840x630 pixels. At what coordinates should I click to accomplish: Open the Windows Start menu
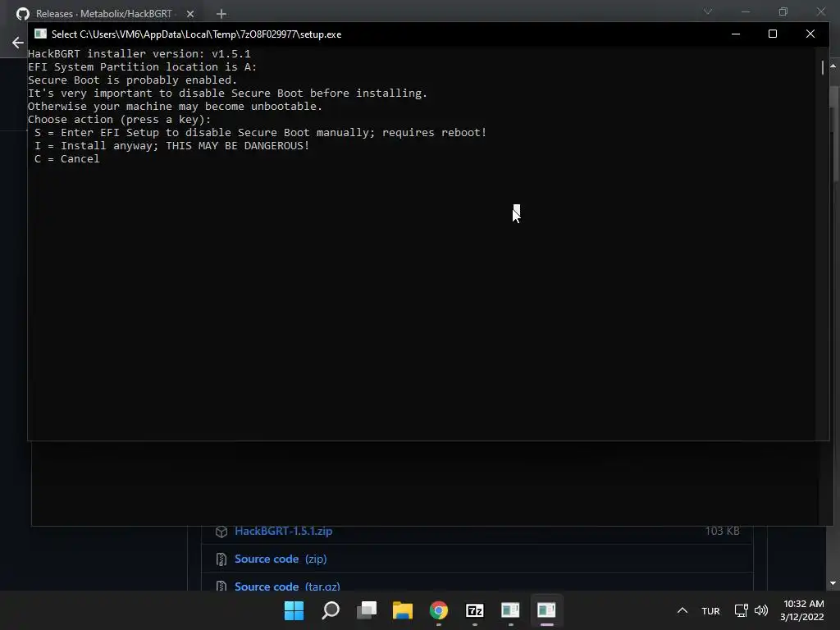pyautogui.click(x=294, y=610)
